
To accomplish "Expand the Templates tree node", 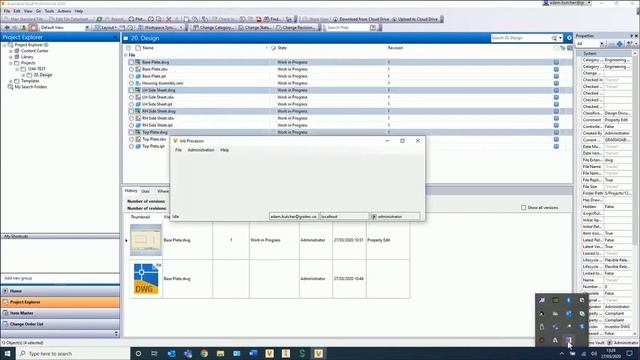I will (x=11, y=81).
